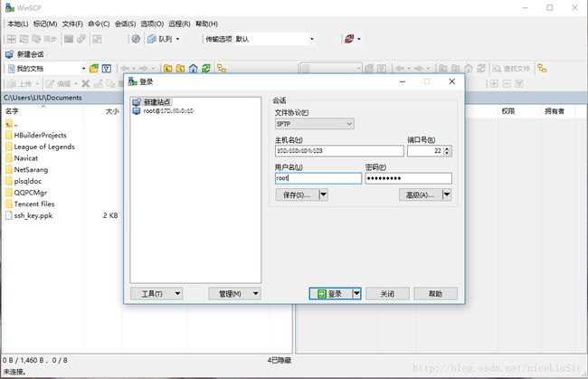This screenshot has width=588, height=379.
Task: Refresh the remote panel icon
Action: point(481,68)
